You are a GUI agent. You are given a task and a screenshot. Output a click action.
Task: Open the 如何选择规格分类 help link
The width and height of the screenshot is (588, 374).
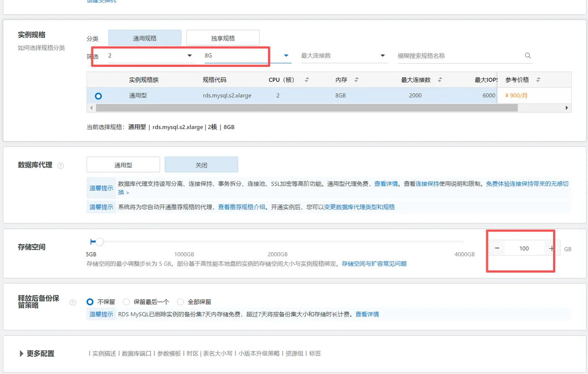(x=41, y=48)
